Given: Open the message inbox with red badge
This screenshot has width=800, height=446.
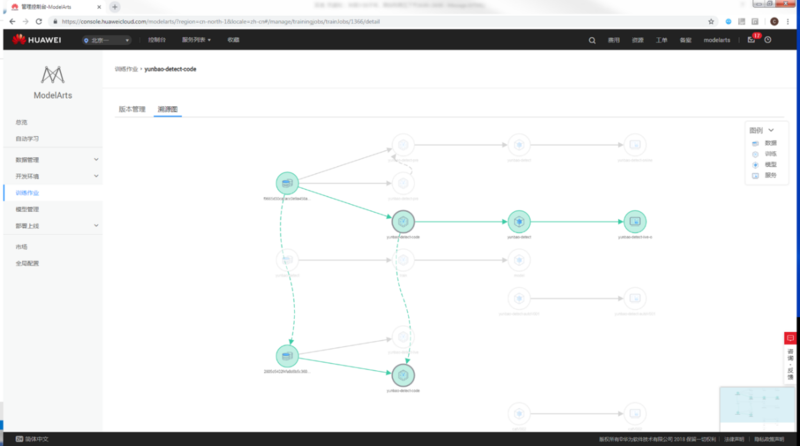Looking at the screenshot, I should (752, 39).
